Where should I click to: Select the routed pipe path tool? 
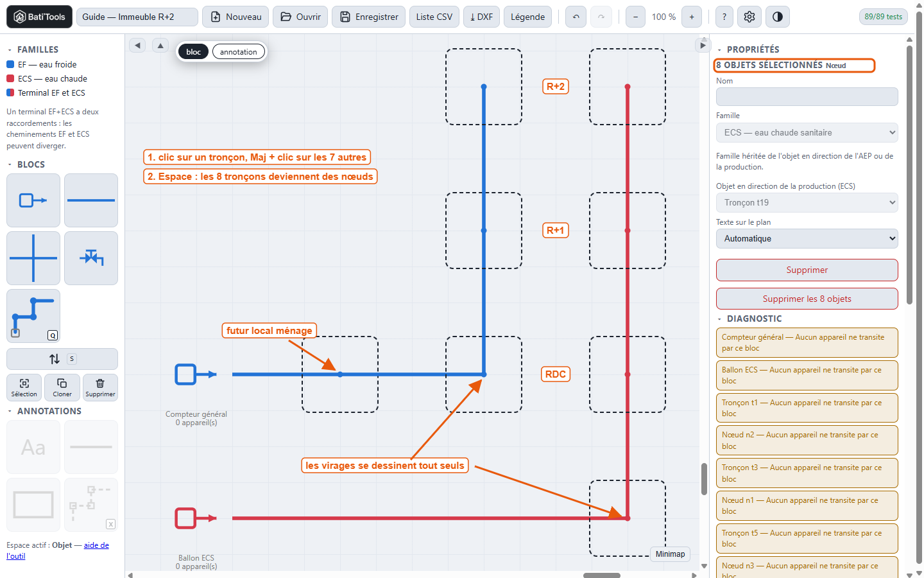[33, 316]
